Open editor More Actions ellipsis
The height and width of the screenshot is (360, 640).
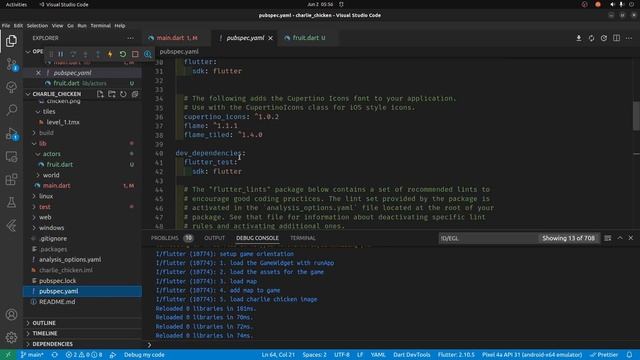pos(629,38)
